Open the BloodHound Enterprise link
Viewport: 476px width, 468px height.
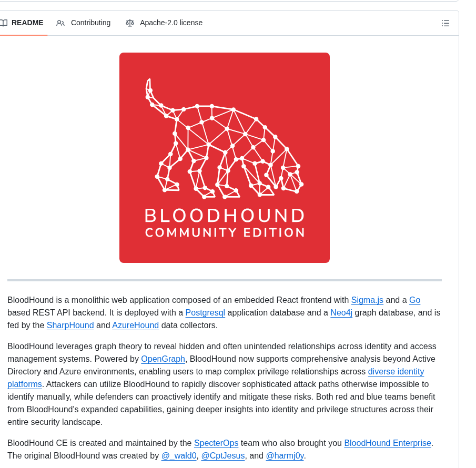pos(388,443)
